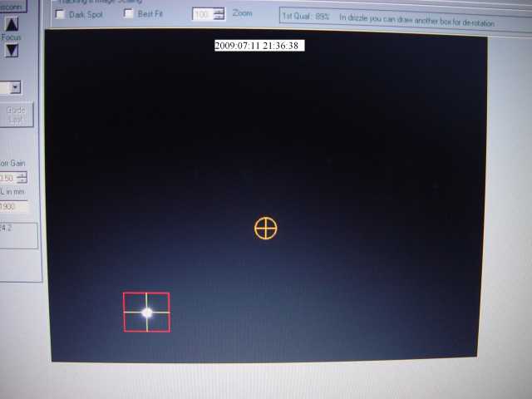
Task: Click inside the Zoom value field
Action: [204, 14]
